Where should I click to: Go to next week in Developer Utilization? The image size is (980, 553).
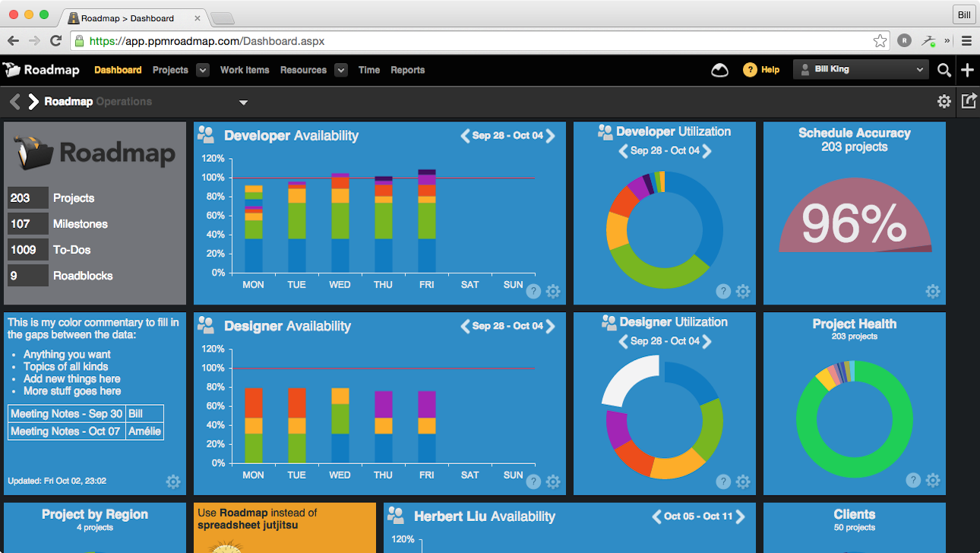(707, 151)
